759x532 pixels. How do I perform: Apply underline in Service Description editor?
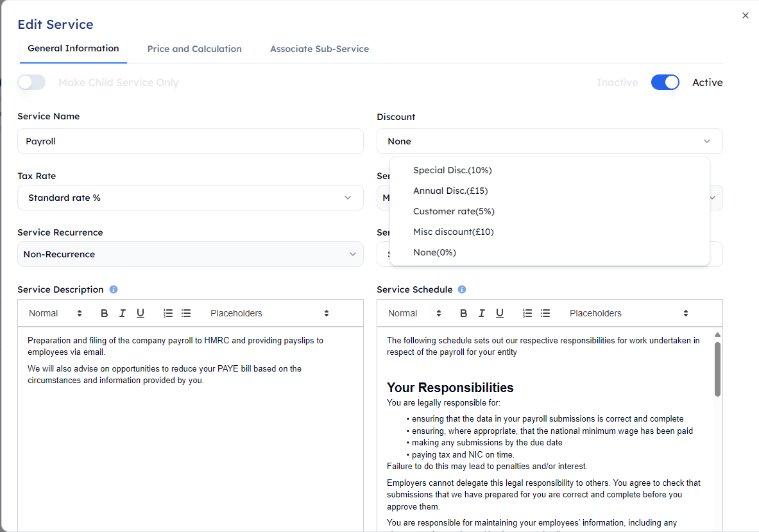click(141, 313)
